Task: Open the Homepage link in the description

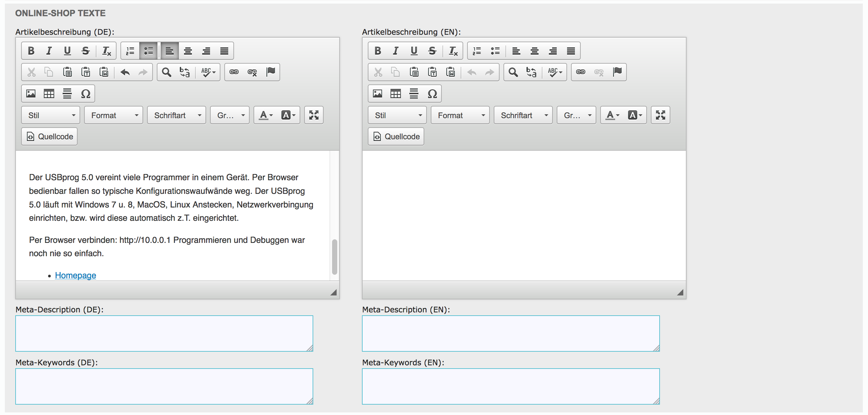Action: (x=76, y=275)
